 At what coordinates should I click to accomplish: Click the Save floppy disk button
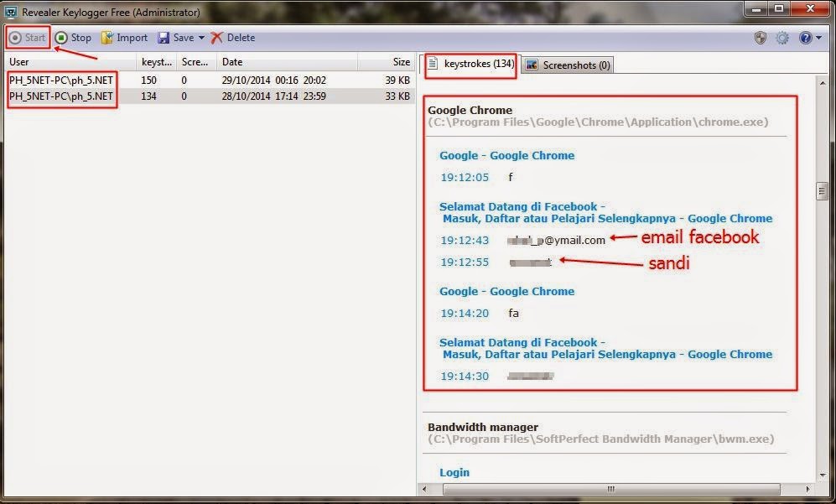click(176, 38)
